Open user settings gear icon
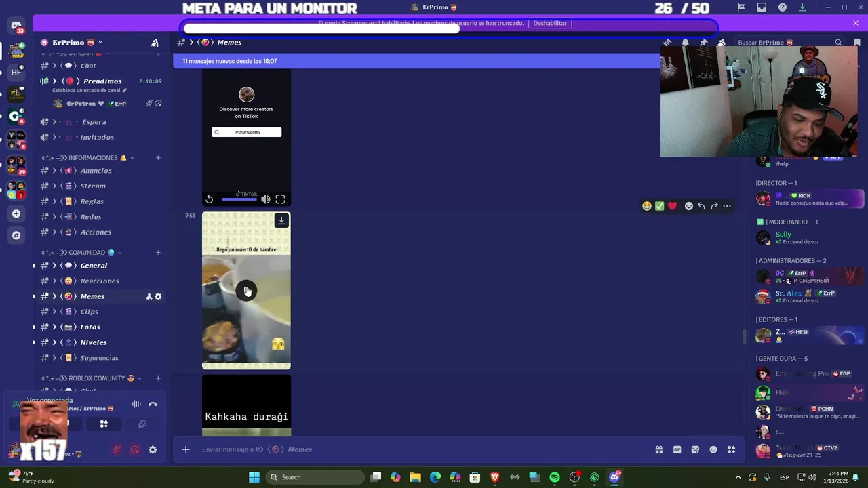The height and width of the screenshot is (488, 868). [153, 449]
